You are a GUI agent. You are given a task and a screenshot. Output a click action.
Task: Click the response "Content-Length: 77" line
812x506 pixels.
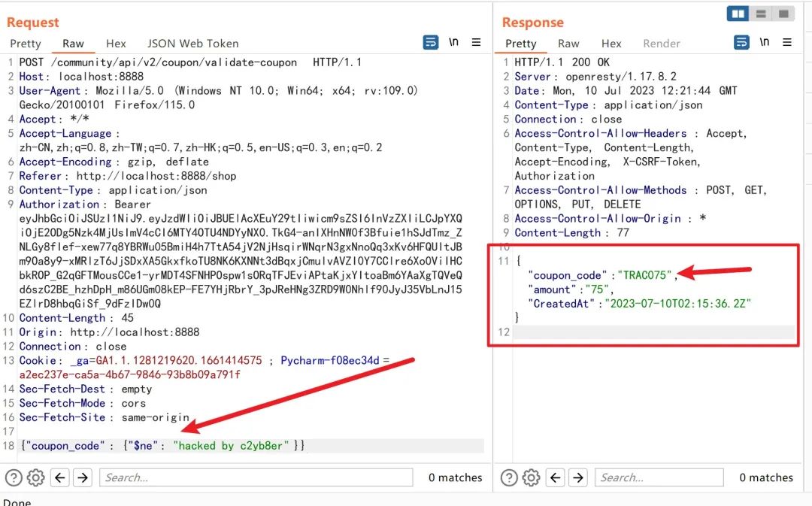[x=571, y=233]
